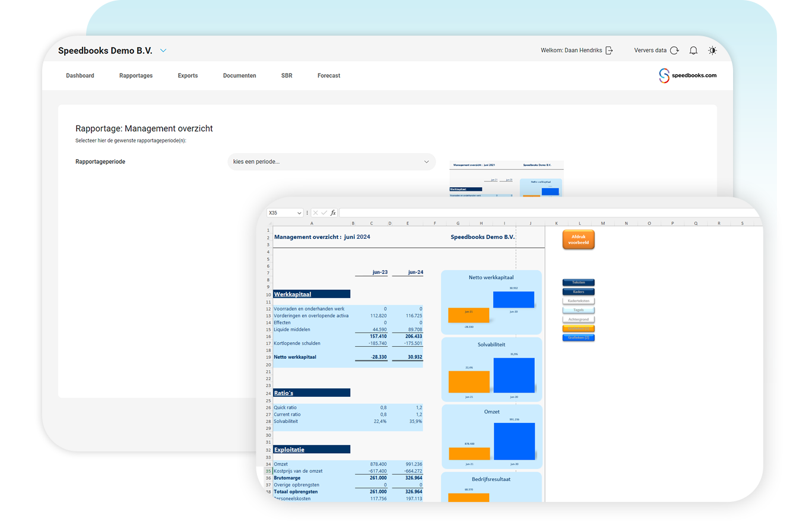Click the formula bar three-dot handle

point(307,213)
